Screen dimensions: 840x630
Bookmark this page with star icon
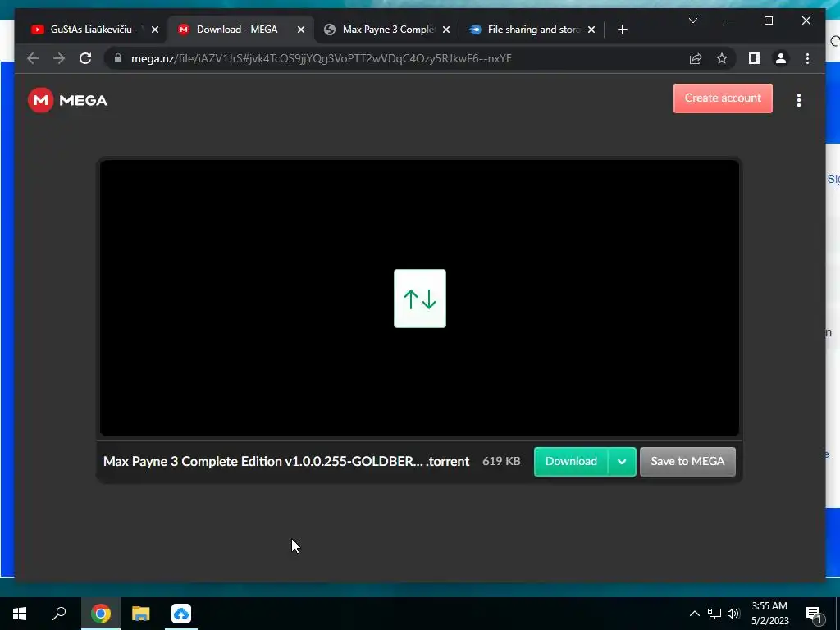click(x=722, y=58)
